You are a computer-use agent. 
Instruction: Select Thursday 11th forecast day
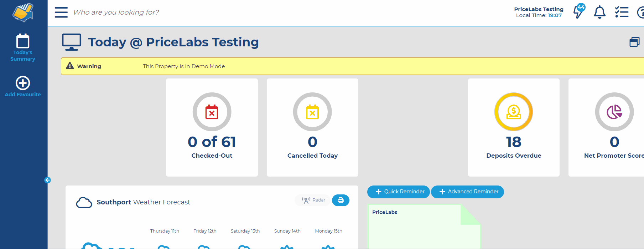pyautogui.click(x=165, y=231)
